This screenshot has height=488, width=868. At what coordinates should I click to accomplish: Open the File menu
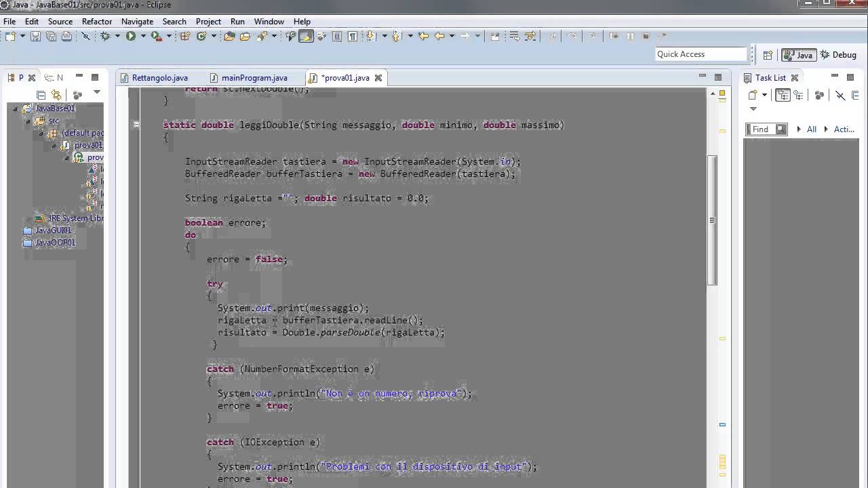[9, 21]
